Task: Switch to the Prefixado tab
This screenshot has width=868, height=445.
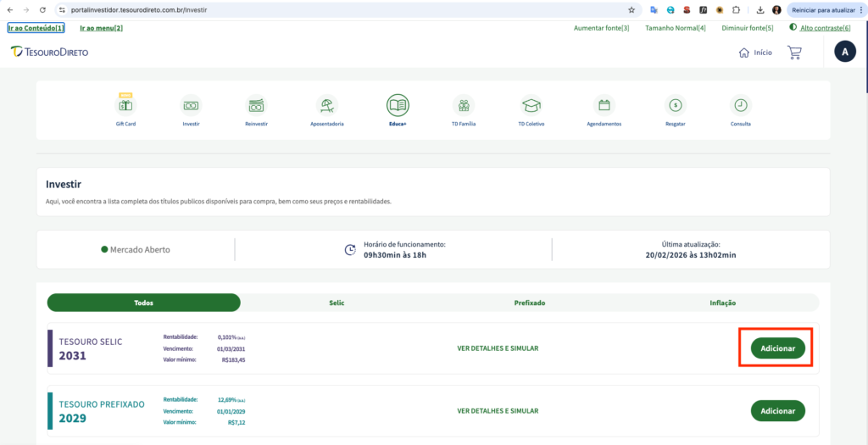Action: (x=529, y=303)
